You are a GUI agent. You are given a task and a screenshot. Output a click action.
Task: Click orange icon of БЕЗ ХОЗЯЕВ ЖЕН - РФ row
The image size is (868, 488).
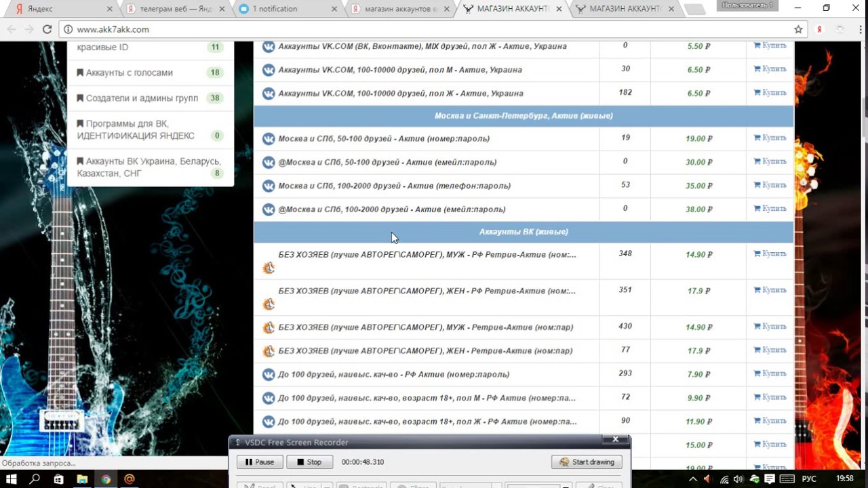[269, 304]
